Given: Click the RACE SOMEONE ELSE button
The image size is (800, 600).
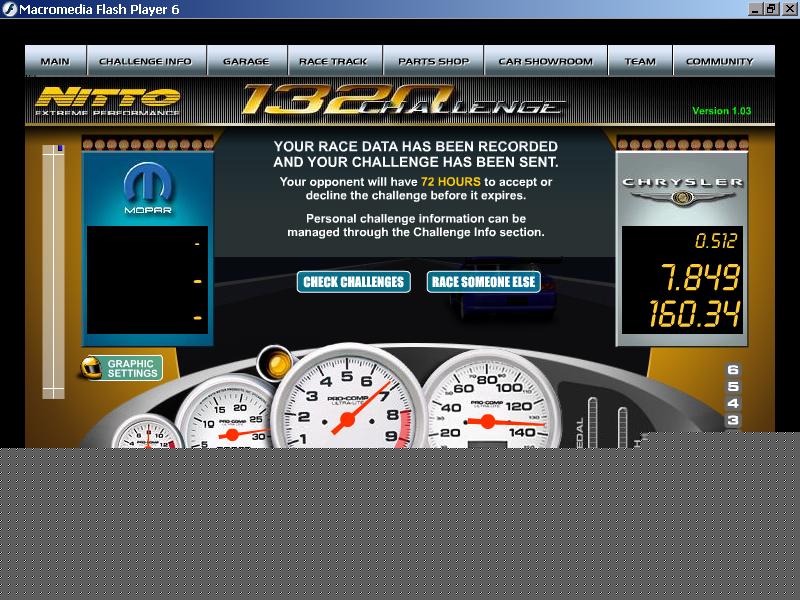Looking at the screenshot, I should tap(484, 282).
